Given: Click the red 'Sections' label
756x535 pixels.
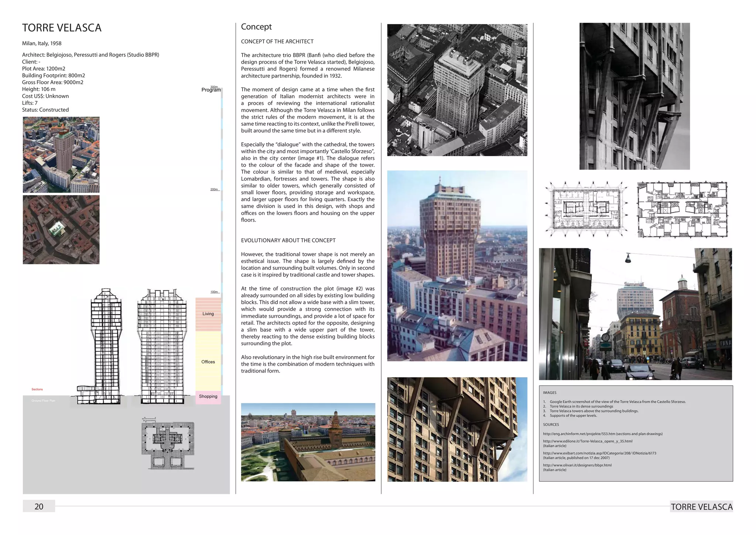Looking at the screenshot, I should click(37, 389).
